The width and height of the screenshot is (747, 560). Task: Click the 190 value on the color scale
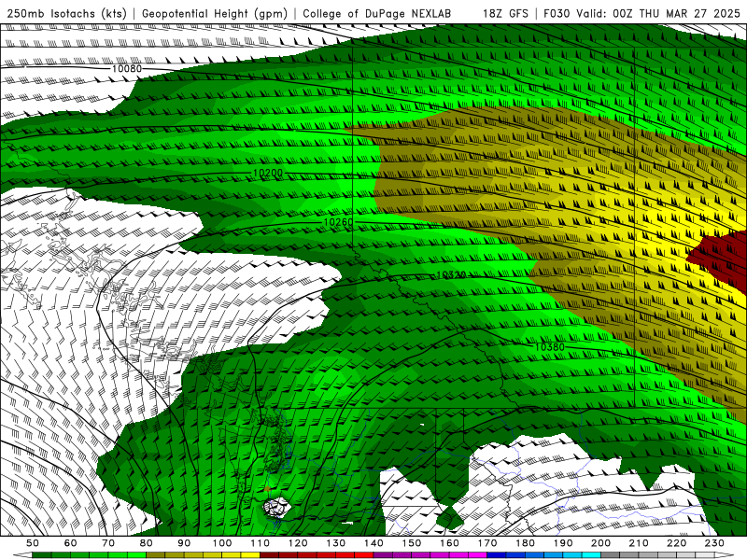coord(563,543)
